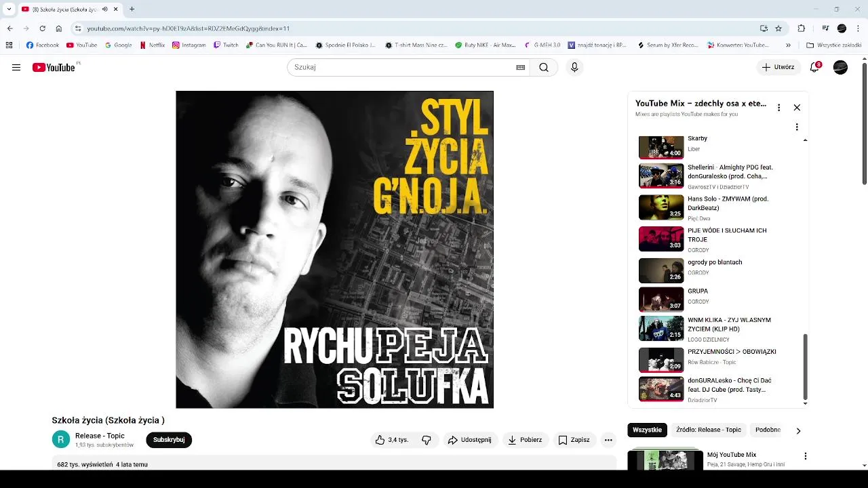Open the Facebook bookmark
This screenshot has height=488, width=868.
42,45
